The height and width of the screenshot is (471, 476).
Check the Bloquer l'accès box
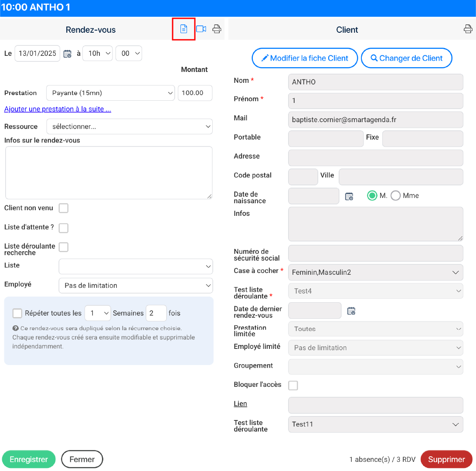[293, 386]
